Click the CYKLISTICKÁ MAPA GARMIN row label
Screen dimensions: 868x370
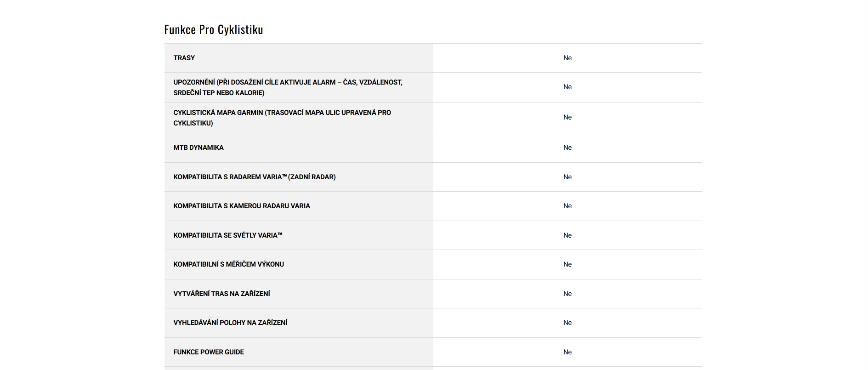pyautogui.click(x=282, y=118)
